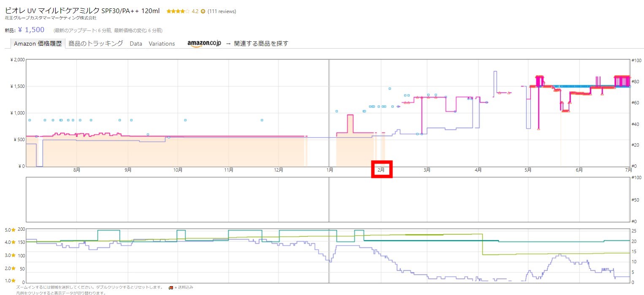Switch to the 商品のトラッキング tab
This screenshot has height=295, width=644.
(96, 43)
